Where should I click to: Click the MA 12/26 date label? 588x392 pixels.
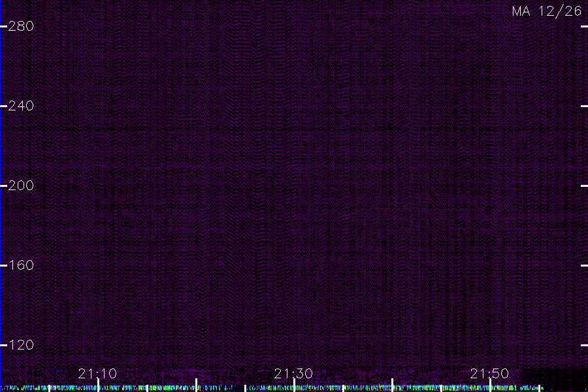point(547,11)
